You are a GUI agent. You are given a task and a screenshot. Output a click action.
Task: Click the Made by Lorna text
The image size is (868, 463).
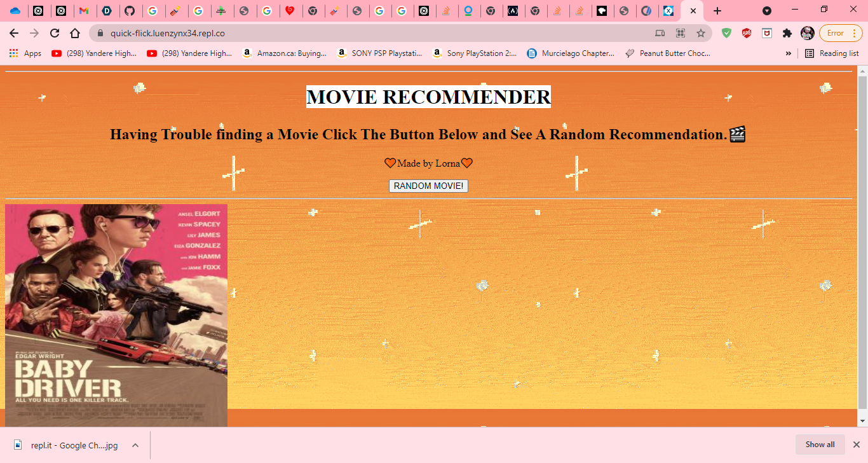(428, 163)
